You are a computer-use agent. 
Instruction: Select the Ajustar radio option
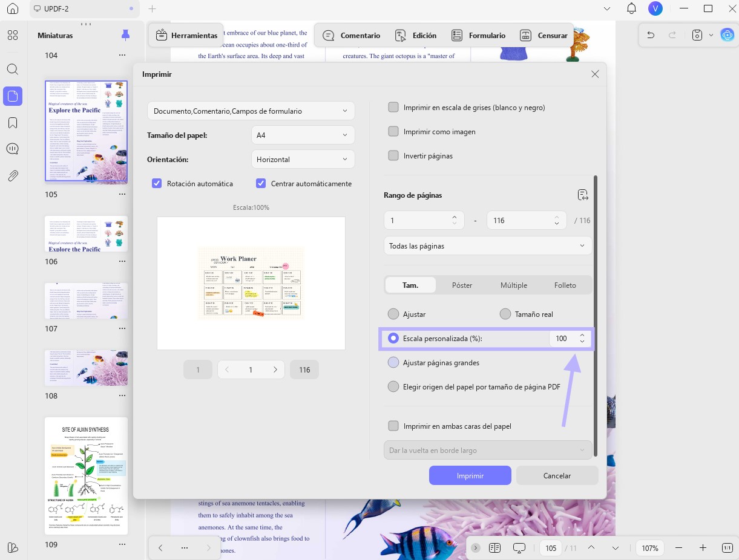pyautogui.click(x=393, y=314)
